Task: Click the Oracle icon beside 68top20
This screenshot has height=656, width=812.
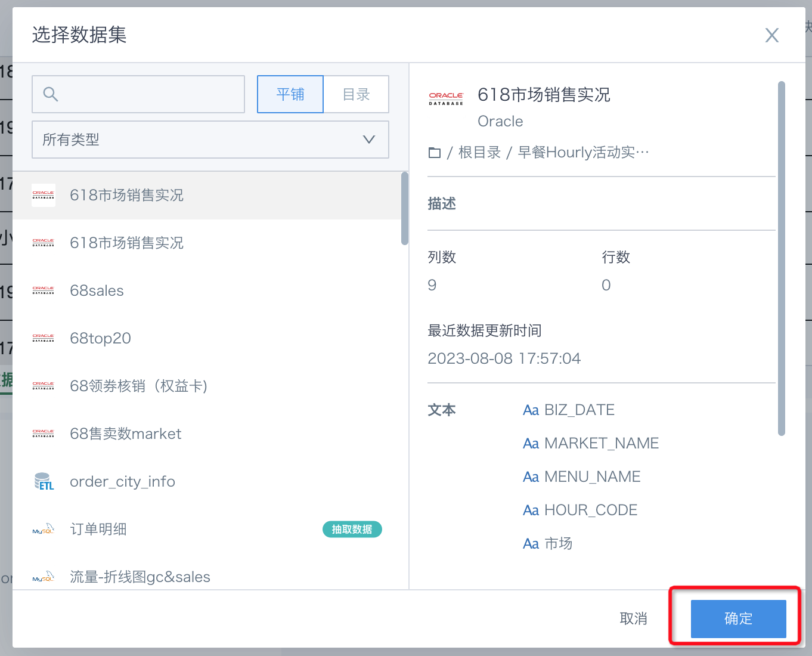Action: tap(44, 338)
